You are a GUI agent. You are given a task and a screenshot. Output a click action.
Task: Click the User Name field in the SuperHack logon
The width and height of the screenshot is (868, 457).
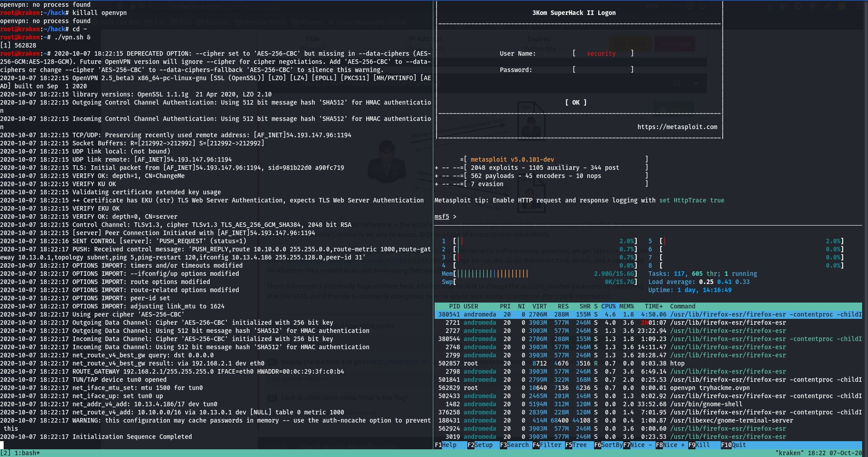tap(602, 53)
